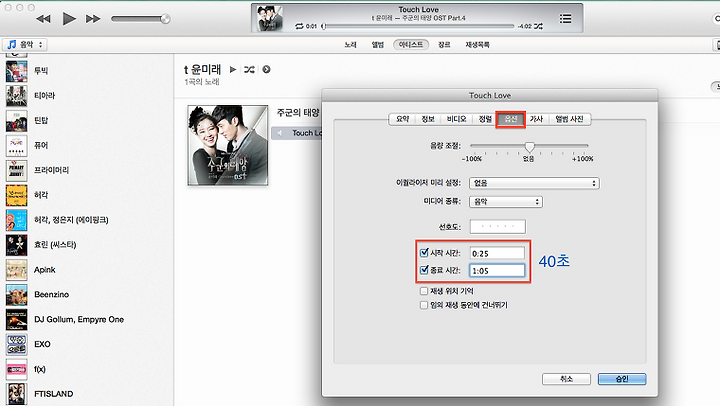Screen dimensions: 720x406
Task: Switch to the 장르 view tab
Action: click(x=444, y=45)
